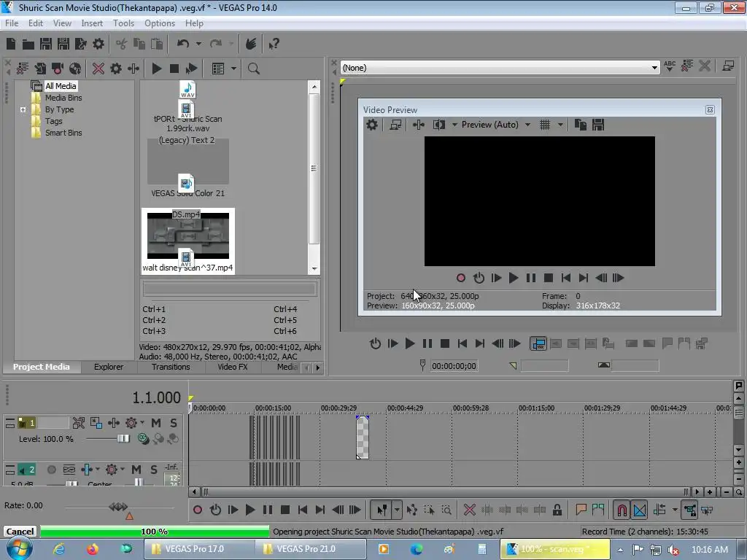Expand the By Type tree node
747x560 pixels.
(23, 109)
